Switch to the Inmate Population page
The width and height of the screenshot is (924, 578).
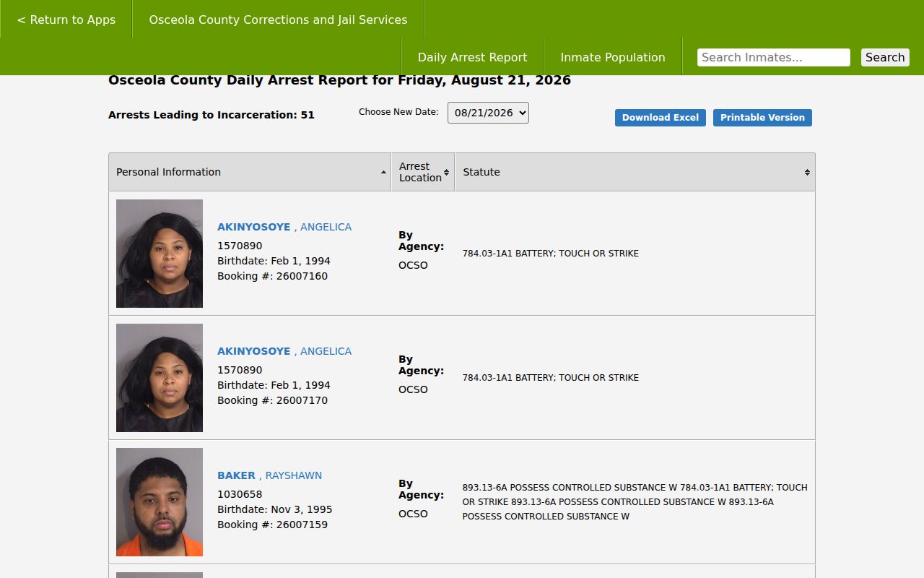click(613, 57)
